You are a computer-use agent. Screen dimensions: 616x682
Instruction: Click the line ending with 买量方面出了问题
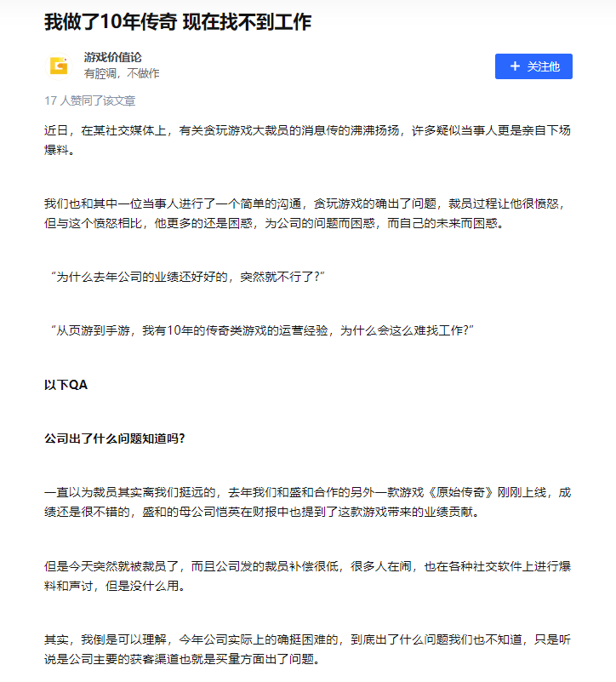pyautogui.click(x=183, y=659)
